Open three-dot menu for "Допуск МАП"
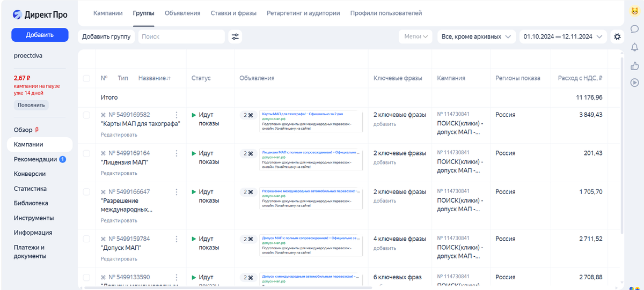Viewport: 644px width, 290px height. click(177, 239)
